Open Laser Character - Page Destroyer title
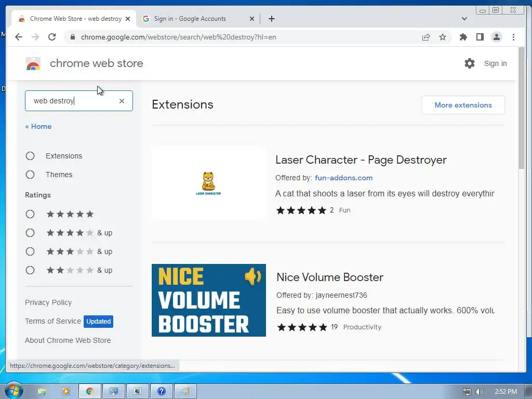The image size is (532, 399). tap(361, 160)
